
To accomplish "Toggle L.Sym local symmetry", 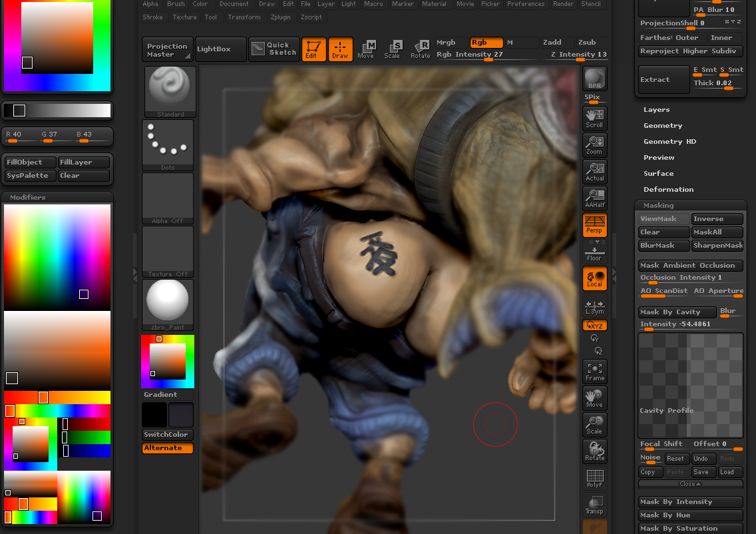I will click(594, 306).
